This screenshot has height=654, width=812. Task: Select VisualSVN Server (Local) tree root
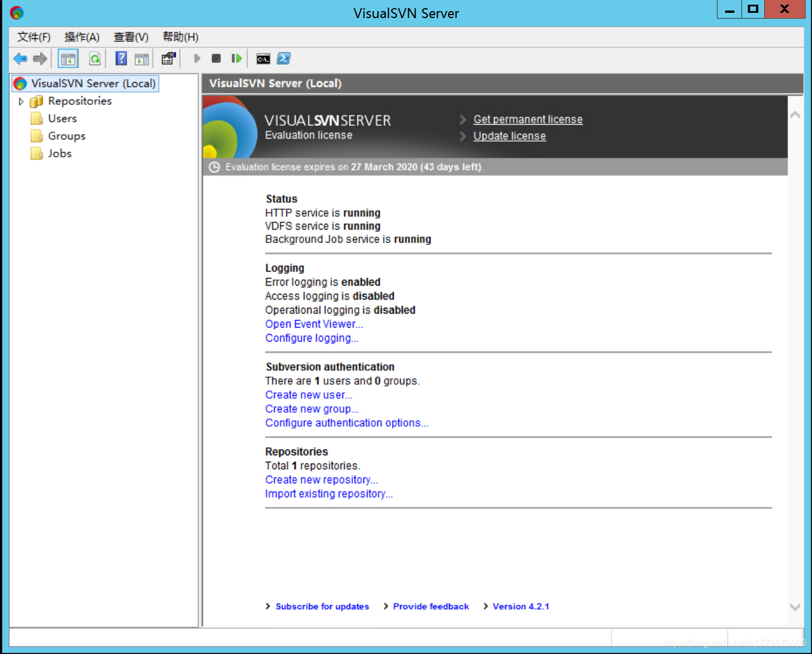pos(93,83)
